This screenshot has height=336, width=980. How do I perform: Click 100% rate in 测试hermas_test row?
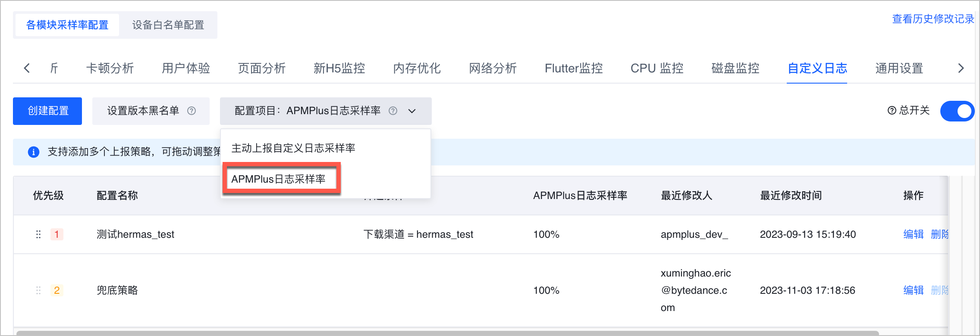tap(546, 234)
